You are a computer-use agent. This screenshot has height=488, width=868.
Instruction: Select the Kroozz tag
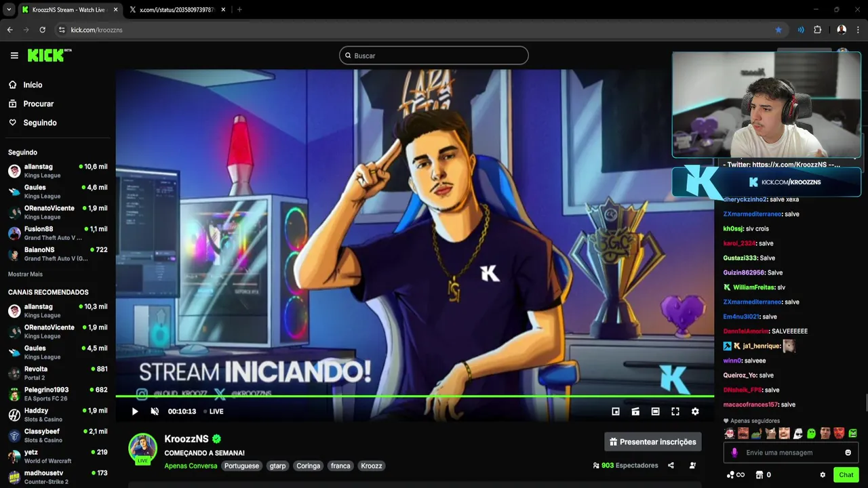click(372, 466)
